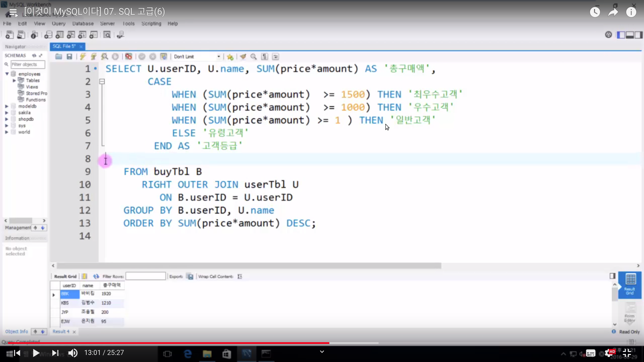The height and width of the screenshot is (362, 644).
Task: Open find panel with magnifier icon
Action: pyautogui.click(x=254, y=57)
